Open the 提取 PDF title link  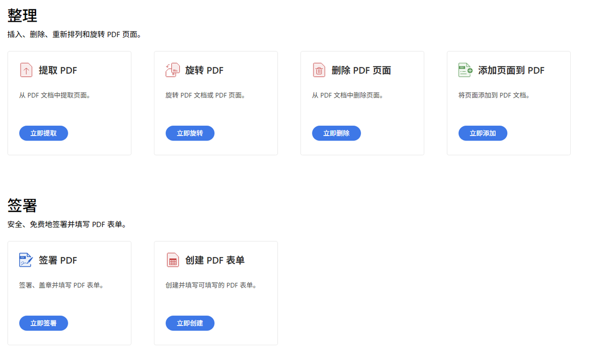[58, 70]
